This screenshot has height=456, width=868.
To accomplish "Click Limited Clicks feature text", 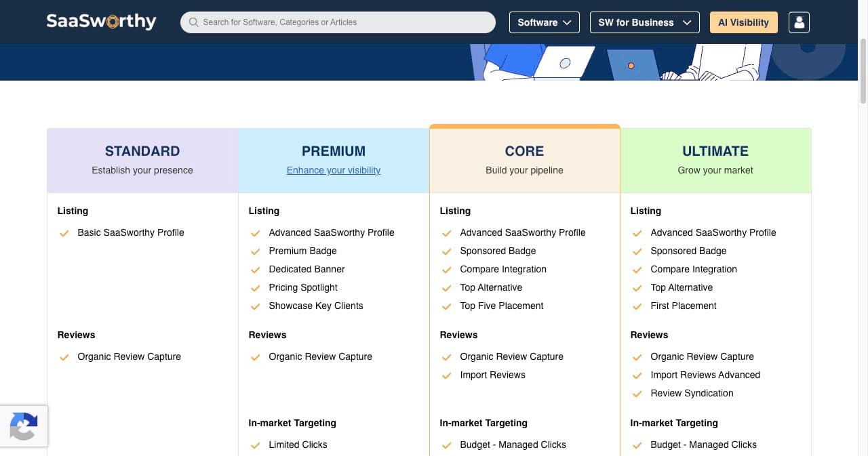I will pos(298,444).
